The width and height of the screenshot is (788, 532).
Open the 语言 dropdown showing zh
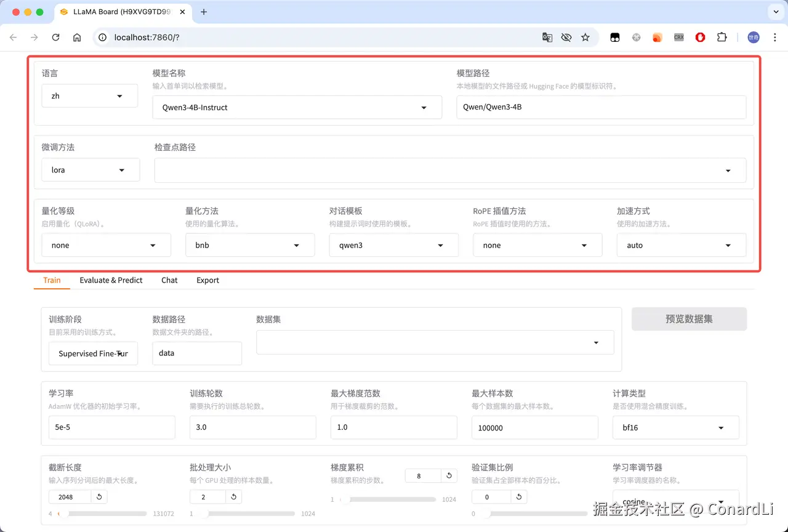(x=90, y=96)
